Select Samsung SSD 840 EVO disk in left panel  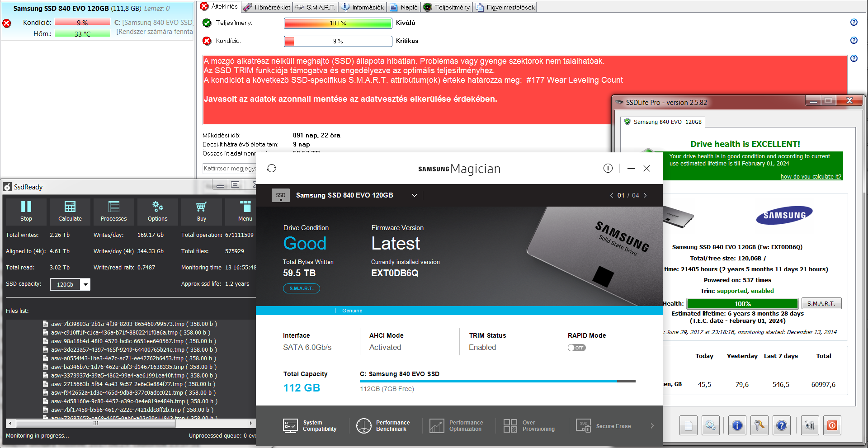97,21
